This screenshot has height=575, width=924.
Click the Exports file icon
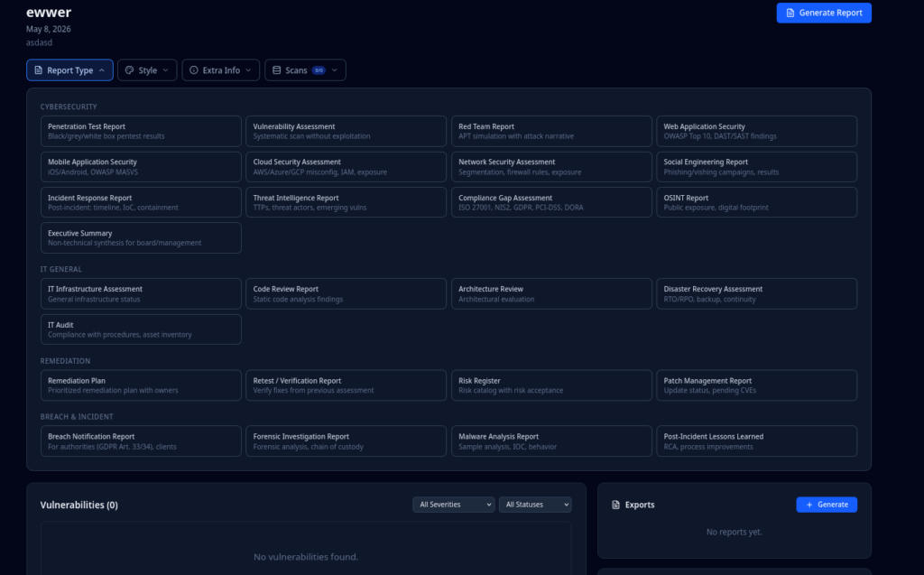point(615,505)
